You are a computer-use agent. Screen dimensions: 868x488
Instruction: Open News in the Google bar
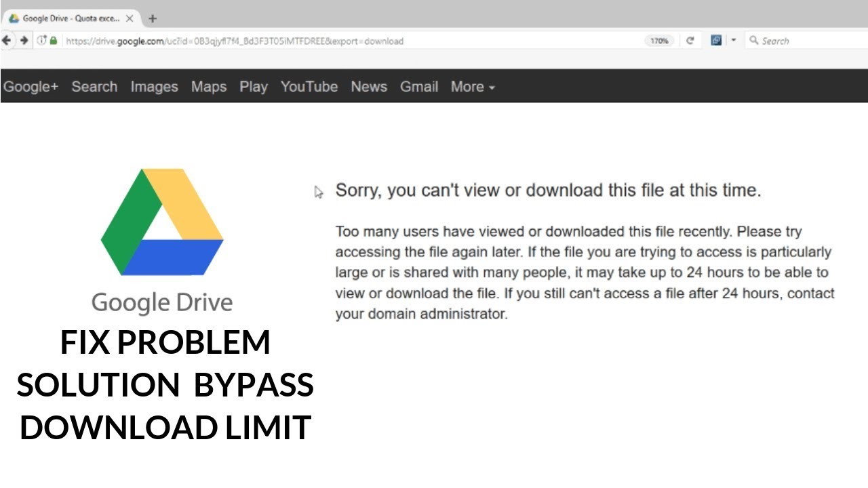(369, 87)
